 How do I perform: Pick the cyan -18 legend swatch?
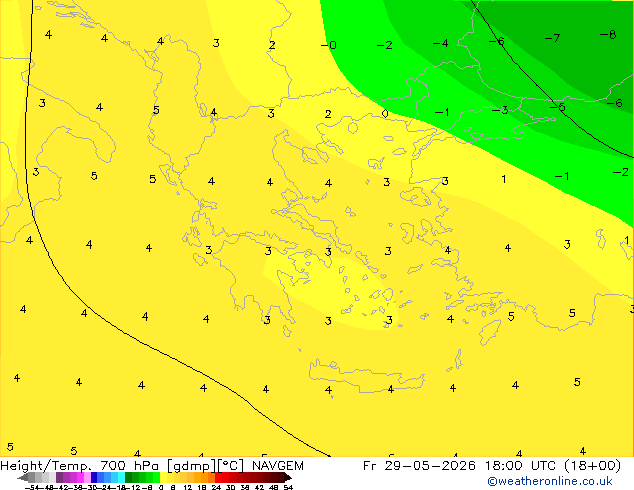(121, 477)
